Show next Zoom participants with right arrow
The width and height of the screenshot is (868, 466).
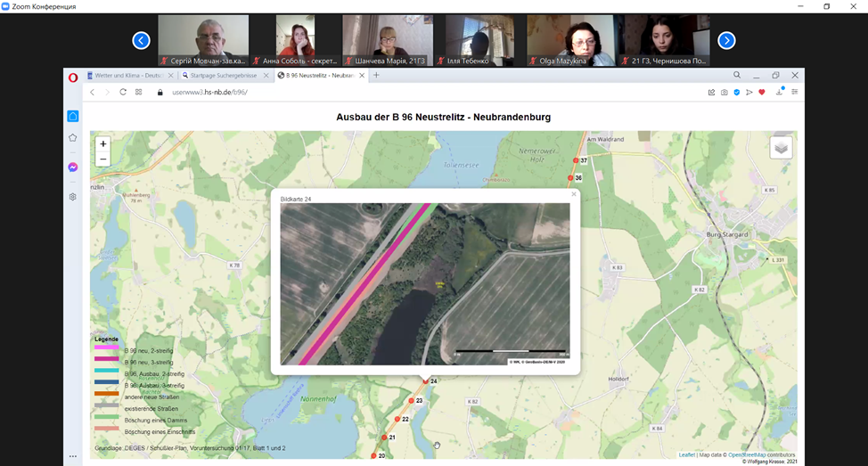(x=726, y=40)
